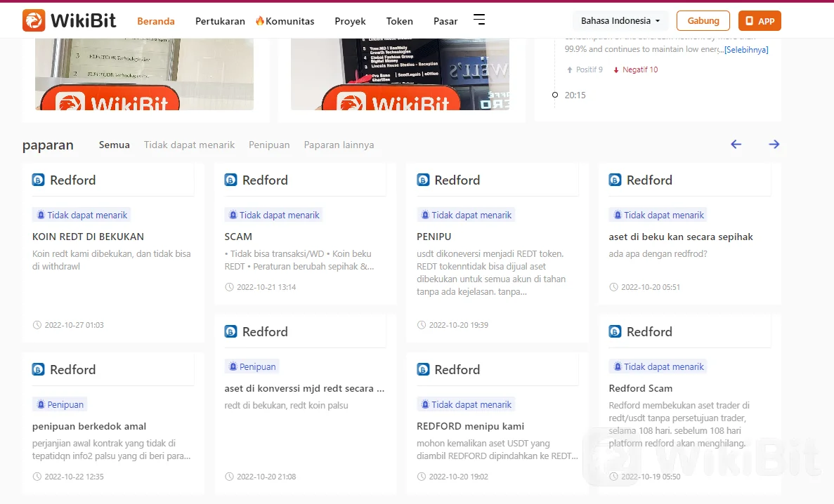Click the 'paparan' section heading
This screenshot has width=834, height=504.
coord(48,145)
